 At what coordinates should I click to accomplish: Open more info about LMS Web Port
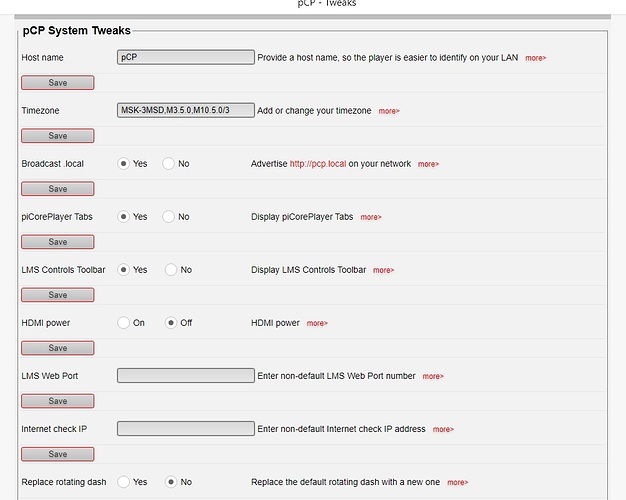pos(433,377)
